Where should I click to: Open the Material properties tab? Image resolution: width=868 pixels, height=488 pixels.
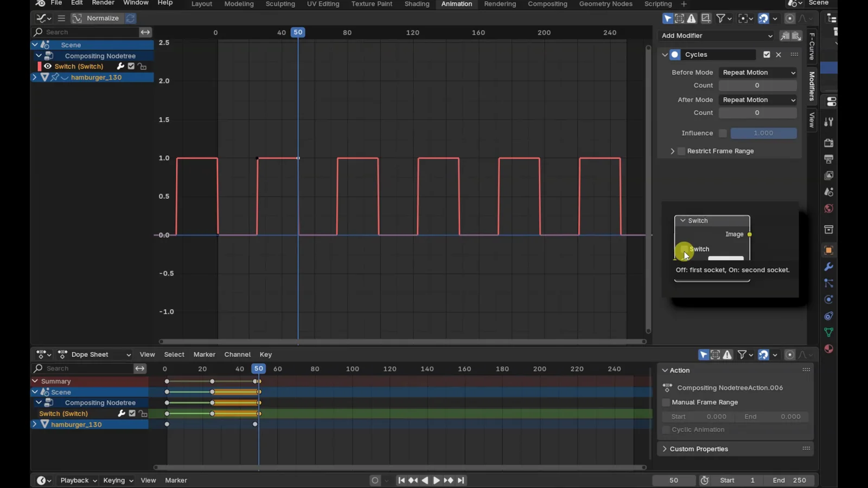828,349
